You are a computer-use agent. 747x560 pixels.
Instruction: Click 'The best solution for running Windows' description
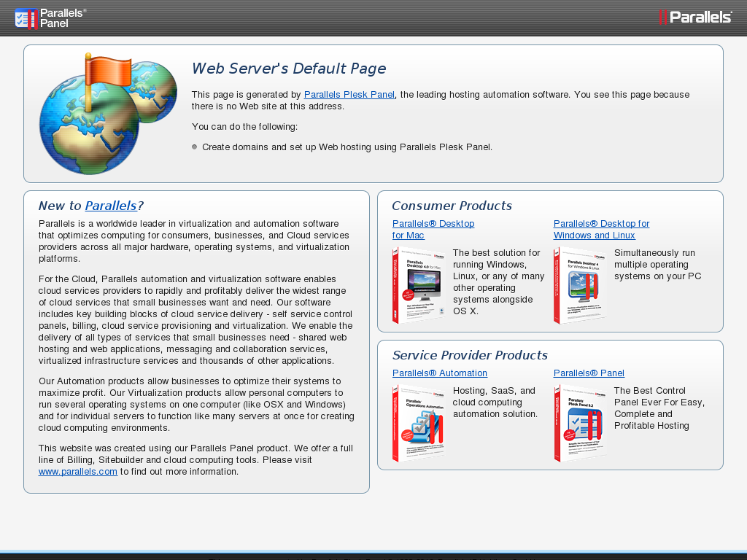[x=498, y=282]
